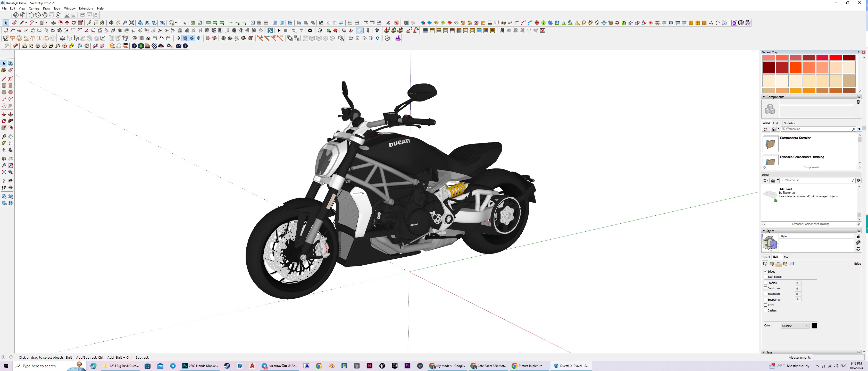Click the Iso house view icon
Image resolution: width=868 pixels, height=371 pixels.
pyautogui.click(x=135, y=38)
